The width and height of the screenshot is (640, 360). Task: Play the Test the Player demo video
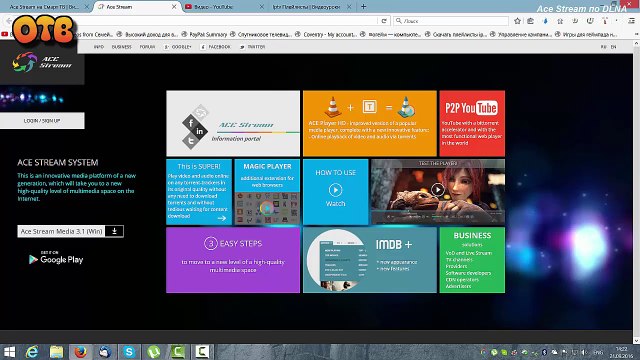pos(438,189)
